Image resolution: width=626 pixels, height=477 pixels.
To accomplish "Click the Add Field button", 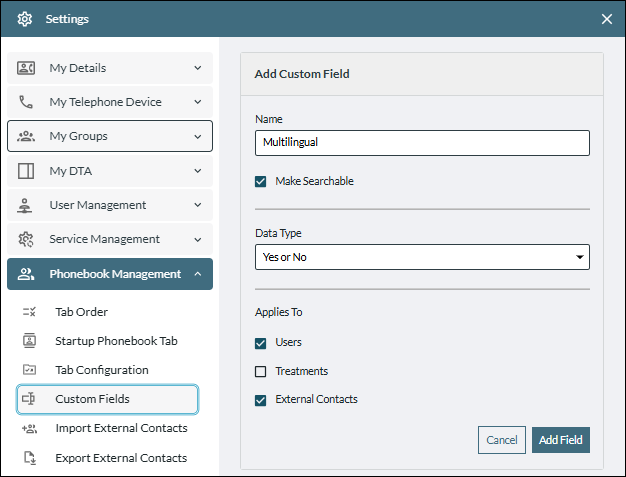I will 561,440.
